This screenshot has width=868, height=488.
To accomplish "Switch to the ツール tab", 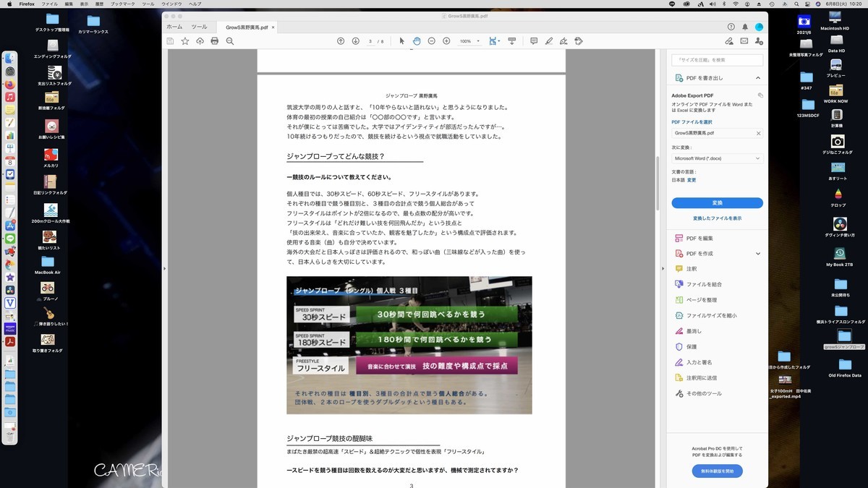I will click(x=199, y=27).
